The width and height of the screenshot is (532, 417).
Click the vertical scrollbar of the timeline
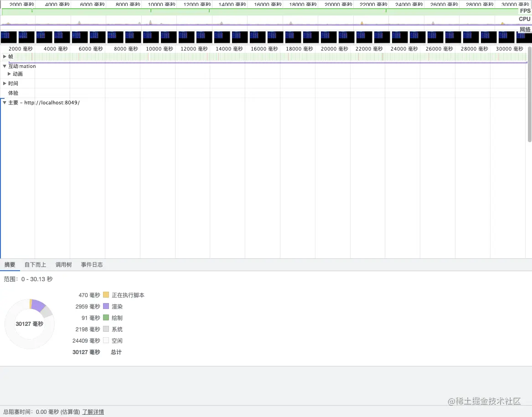pyautogui.click(x=530, y=94)
